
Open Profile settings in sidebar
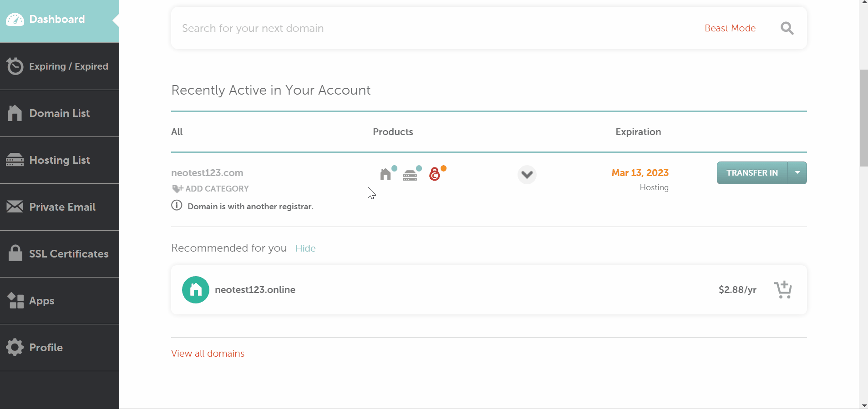[x=60, y=348]
